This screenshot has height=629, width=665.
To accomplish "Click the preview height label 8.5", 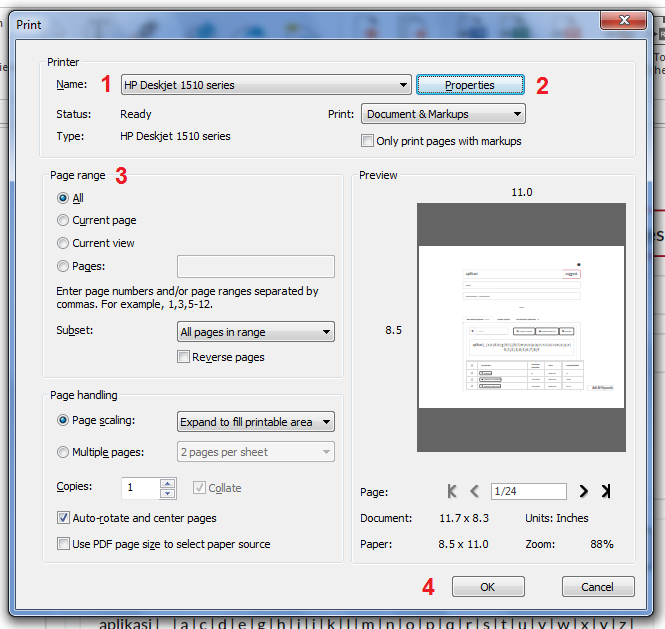I will click(394, 330).
